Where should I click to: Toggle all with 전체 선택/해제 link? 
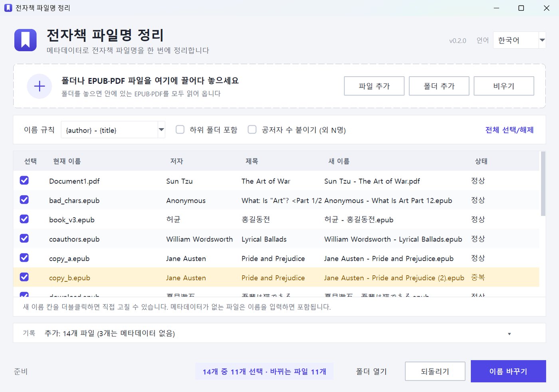coord(509,130)
